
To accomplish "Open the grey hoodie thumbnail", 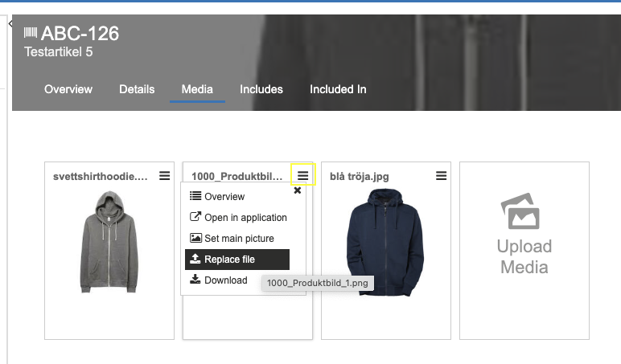I will tap(109, 242).
